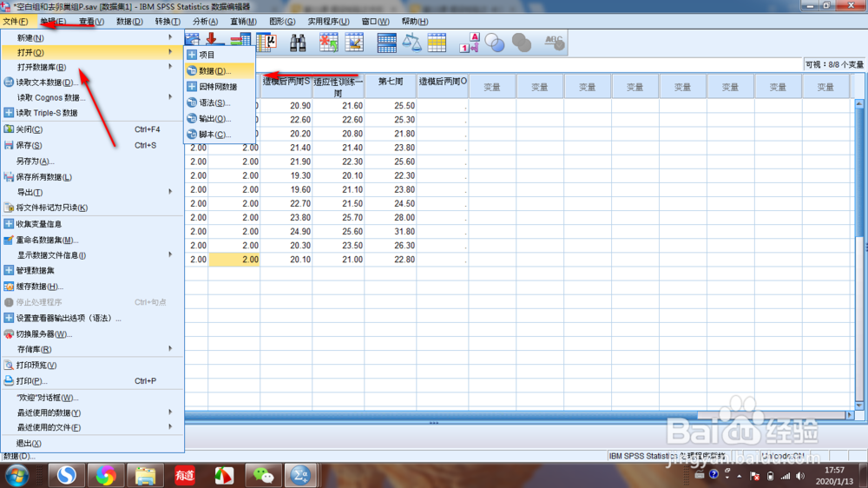This screenshot has height=488, width=868.
Task: Click the cell with value 24.90
Action: pos(286,232)
